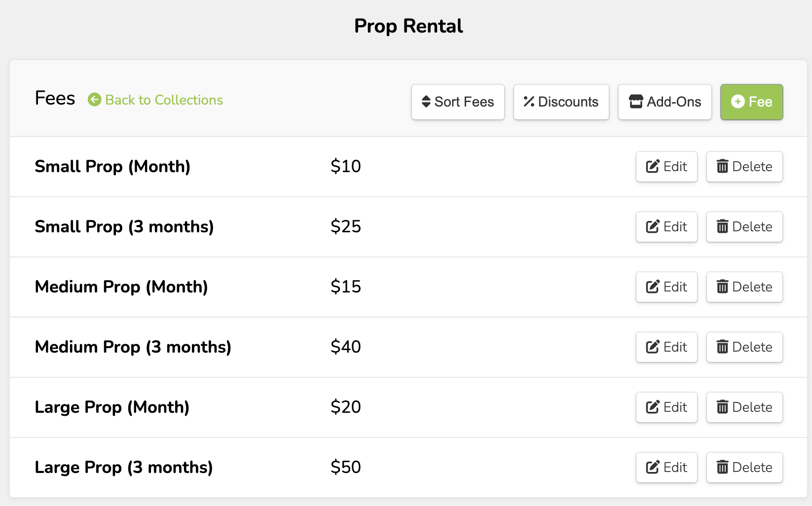Screen dimensions: 812x506
Task: Open the Discounts page
Action: coord(561,102)
